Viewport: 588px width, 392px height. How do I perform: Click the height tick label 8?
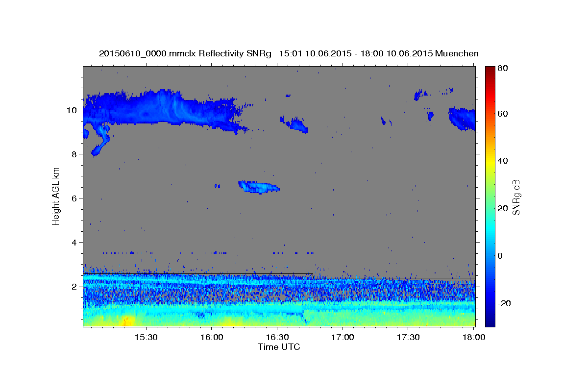coord(73,154)
